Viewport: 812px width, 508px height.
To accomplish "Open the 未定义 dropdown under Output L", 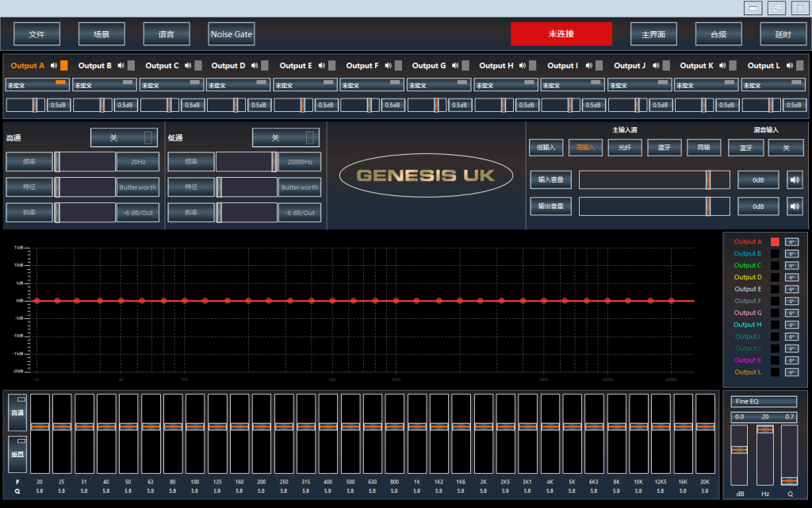I will [773, 85].
